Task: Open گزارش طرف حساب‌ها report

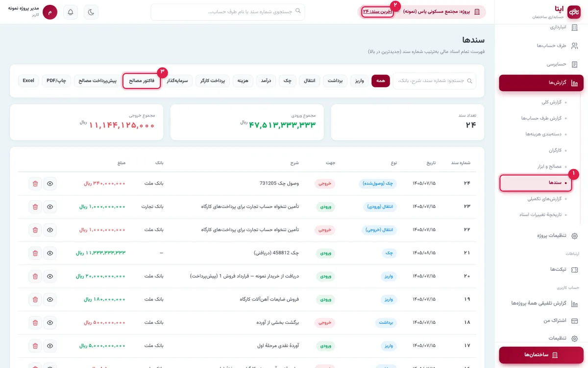Action: coord(541,118)
